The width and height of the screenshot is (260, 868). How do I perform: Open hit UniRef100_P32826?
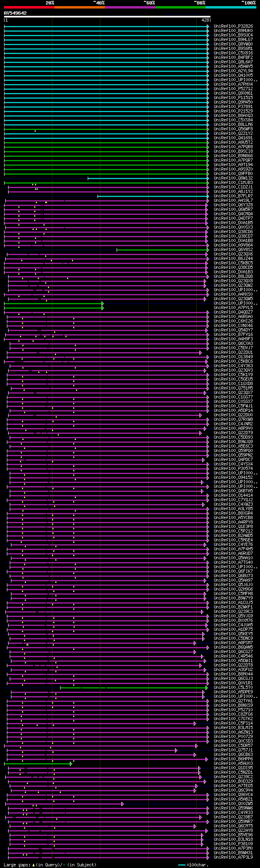coord(233,26)
